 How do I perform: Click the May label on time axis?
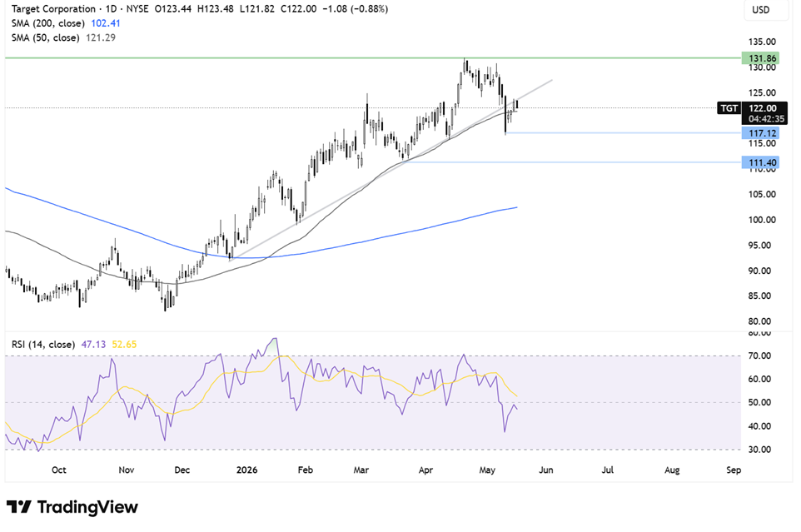click(x=487, y=470)
